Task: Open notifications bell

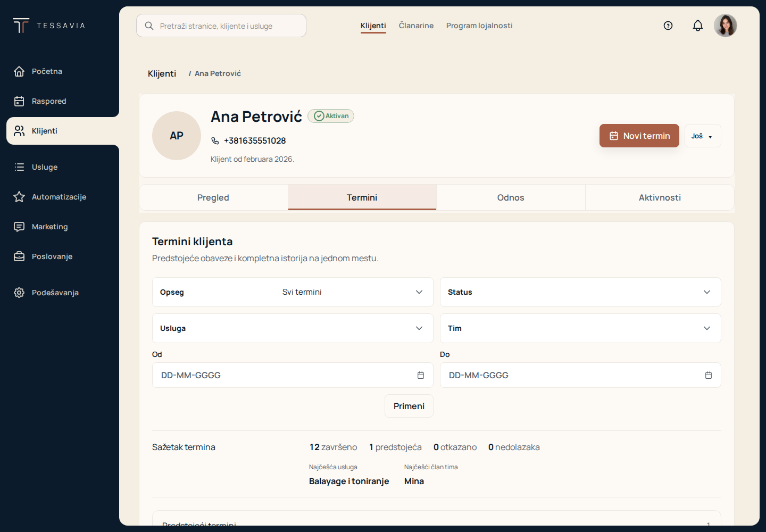Action: [698, 26]
